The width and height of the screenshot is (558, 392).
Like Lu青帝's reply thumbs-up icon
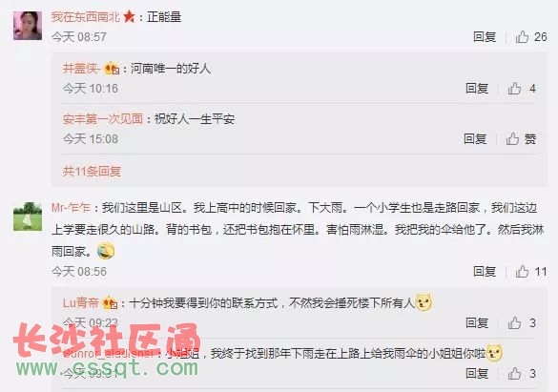pyautogui.click(x=514, y=322)
